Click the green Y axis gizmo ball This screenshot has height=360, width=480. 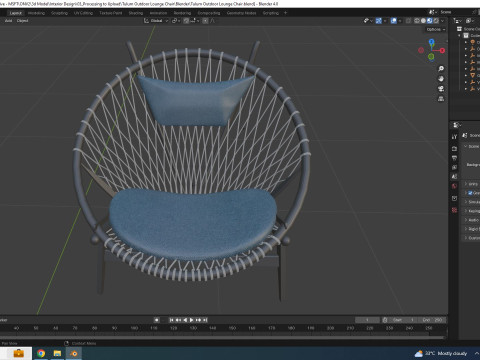coord(431,57)
